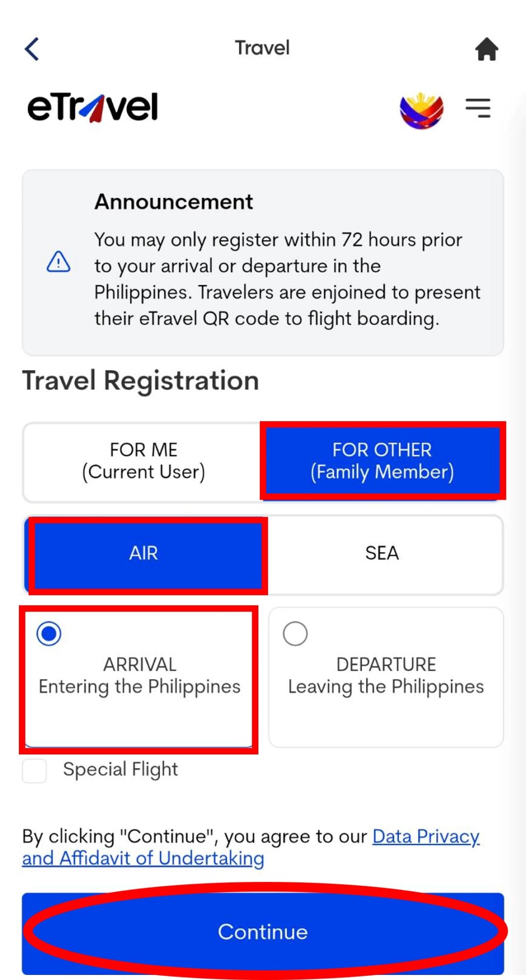Viewport: 526px width, 980px height.
Task: Click the Philippine flag emblem icon
Action: pos(421,110)
